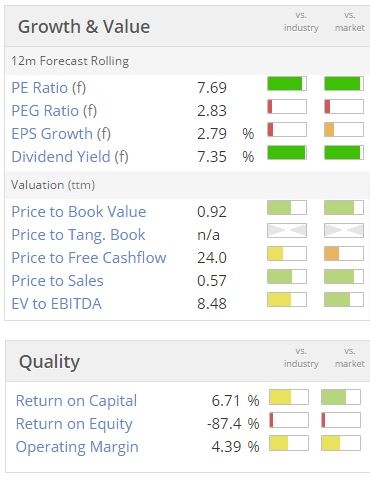This screenshot has height=482, width=370.
Task: Open the Return on Equity link
Action: click(x=74, y=424)
